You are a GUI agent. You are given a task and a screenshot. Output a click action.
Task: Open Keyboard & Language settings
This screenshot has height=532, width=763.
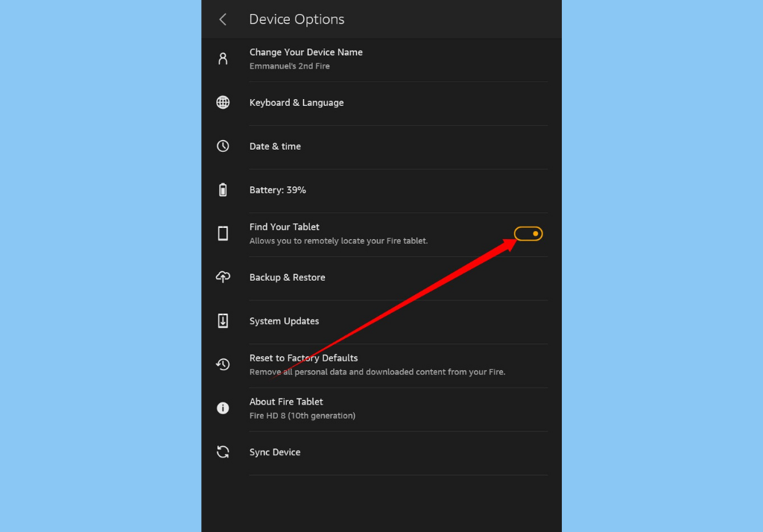point(381,103)
